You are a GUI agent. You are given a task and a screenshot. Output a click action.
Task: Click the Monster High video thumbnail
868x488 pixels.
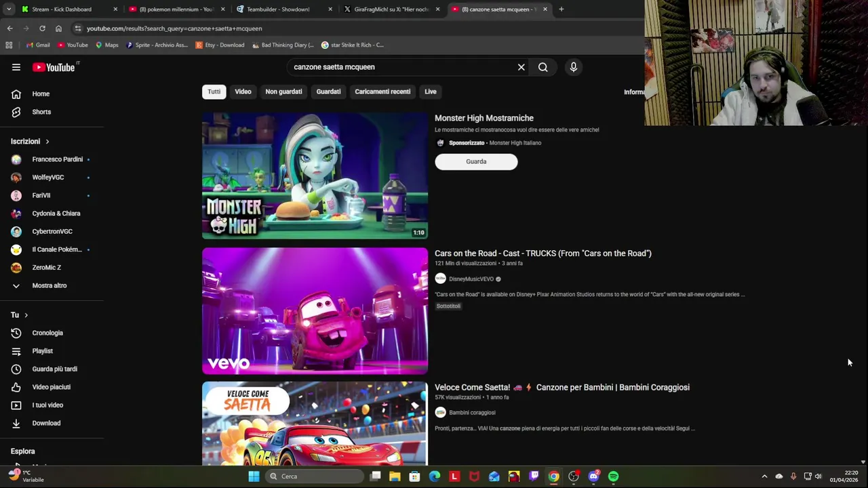tap(315, 176)
